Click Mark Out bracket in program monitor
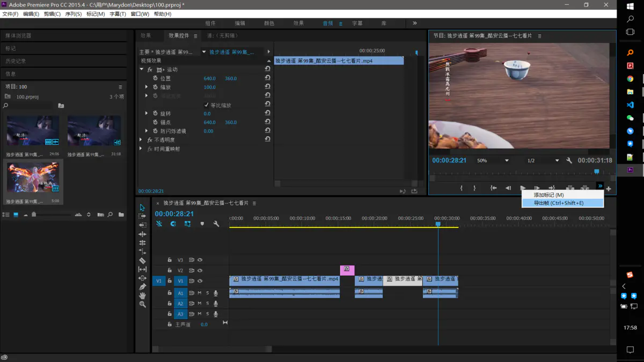Viewport: 644px width, 362px height. (474, 188)
